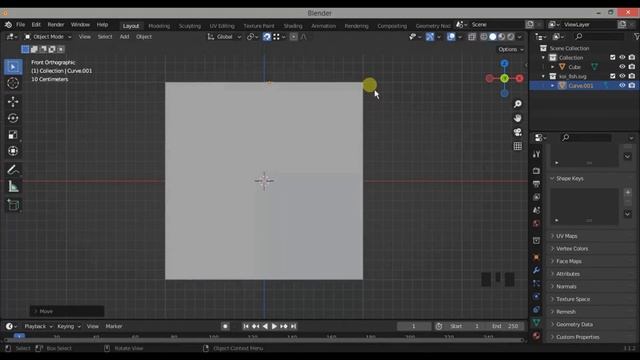This screenshot has width=640, height=360.
Task: Open the Object Mode dropdown
Action: [47, 37]
